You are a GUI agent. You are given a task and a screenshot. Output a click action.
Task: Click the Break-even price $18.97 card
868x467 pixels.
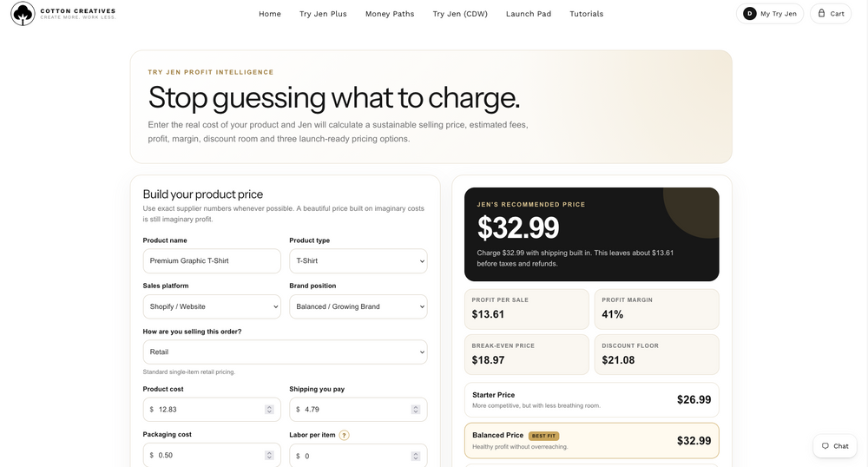pyautogui.click(x=527, y=355)
